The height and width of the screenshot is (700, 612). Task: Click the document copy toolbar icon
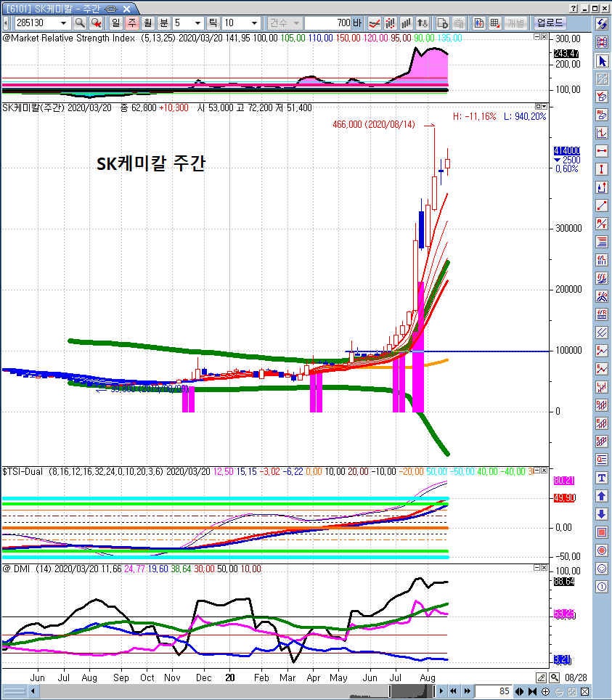[x=442, y=23]
